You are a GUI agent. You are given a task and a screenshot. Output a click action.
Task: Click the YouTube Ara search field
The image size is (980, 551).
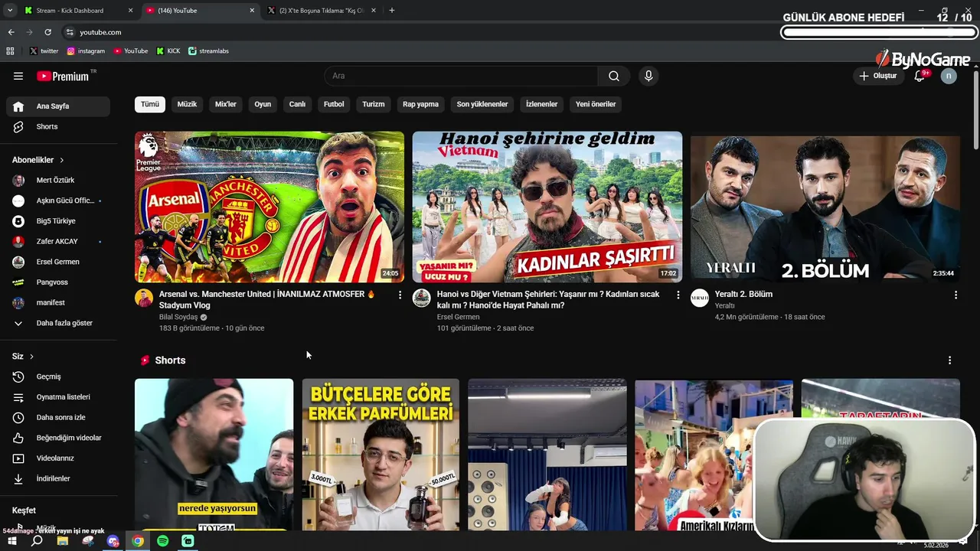[461, 76]
